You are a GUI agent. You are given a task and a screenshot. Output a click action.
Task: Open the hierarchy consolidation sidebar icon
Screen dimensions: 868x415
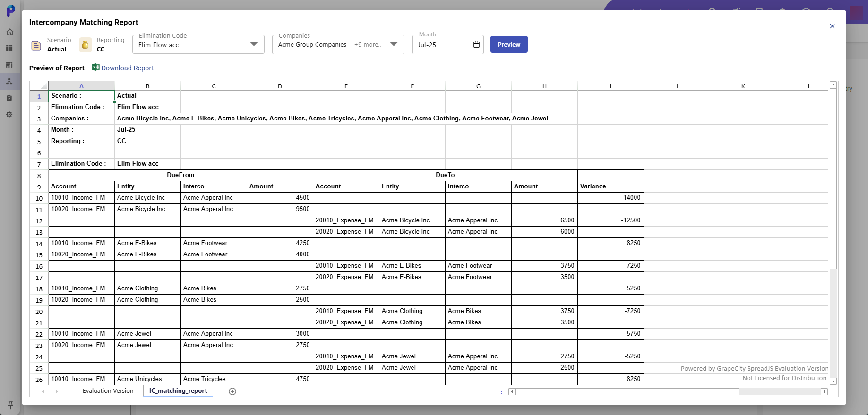[x=9, y=81]
